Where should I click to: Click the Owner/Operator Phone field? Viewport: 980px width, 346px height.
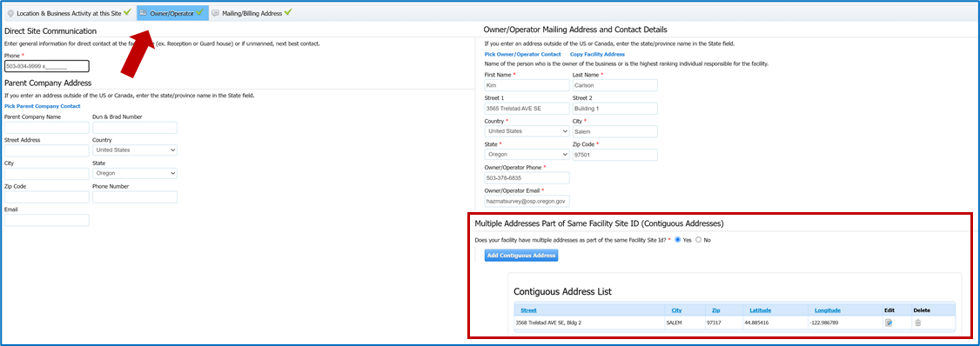527,178
